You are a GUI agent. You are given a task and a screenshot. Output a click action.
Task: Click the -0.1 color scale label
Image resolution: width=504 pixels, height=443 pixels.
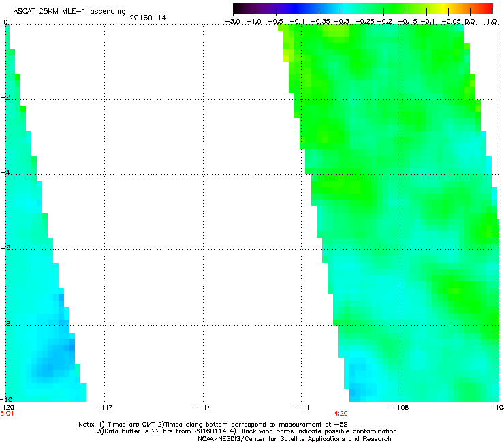click(428, 22)
